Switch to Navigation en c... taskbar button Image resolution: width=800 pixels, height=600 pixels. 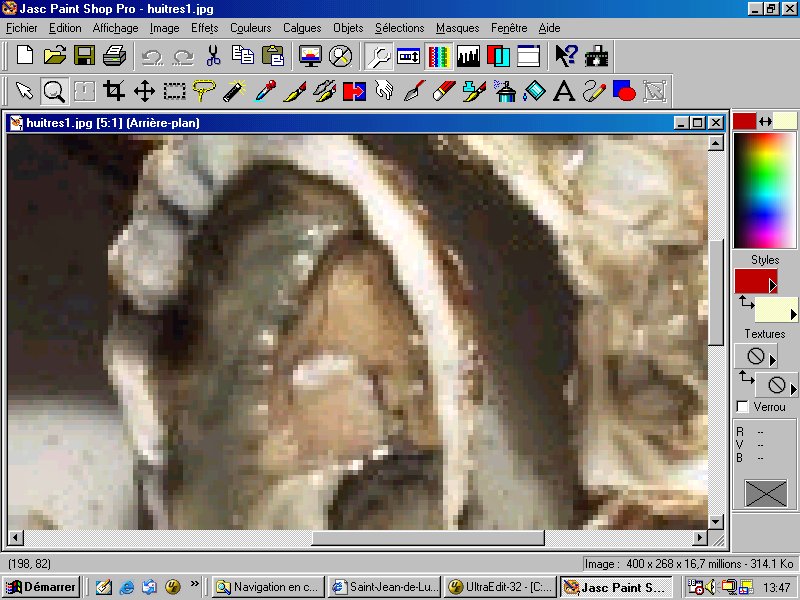(268, 587)
